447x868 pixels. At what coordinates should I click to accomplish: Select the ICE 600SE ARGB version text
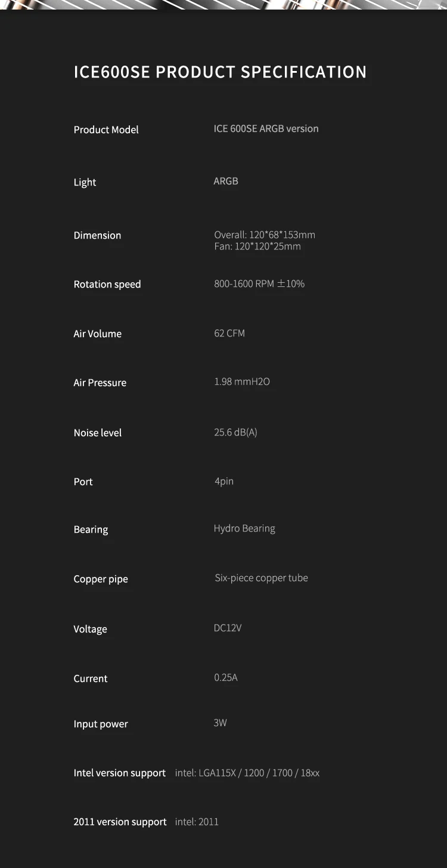tap(266, 128)
